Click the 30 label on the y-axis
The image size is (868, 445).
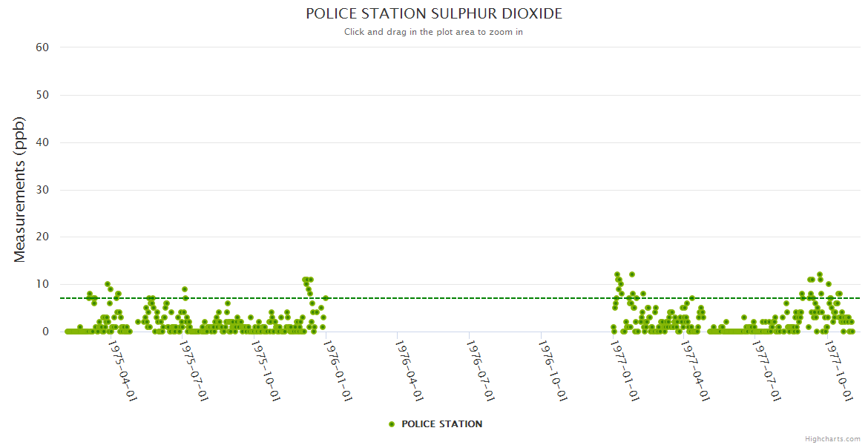click(42, 190)
